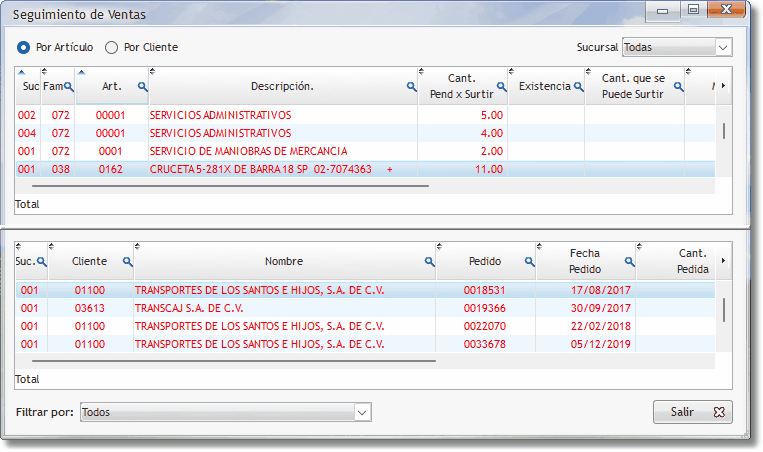This screenshot has width=763, height=452.
Task: Click upper grid horizontal scrollbar
Action: [x=230, y=186]
